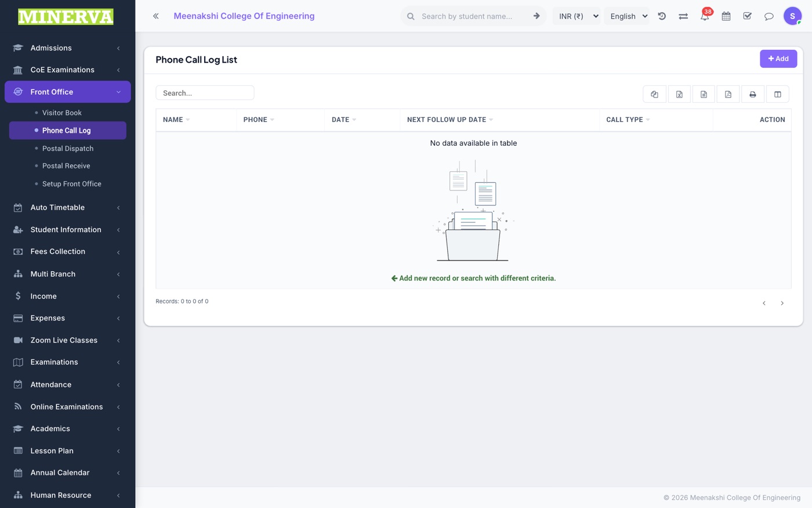Print the phone call log list

click(x=753, y=94)
